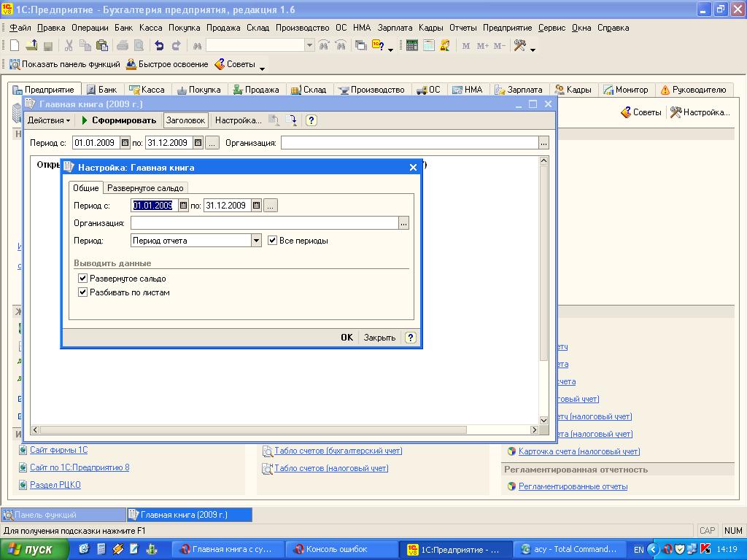Open the Действия dropdown menu
Image resolution: width=747 pixels, height=560 pixels.
pyautogui.click(x=49, y=120)
